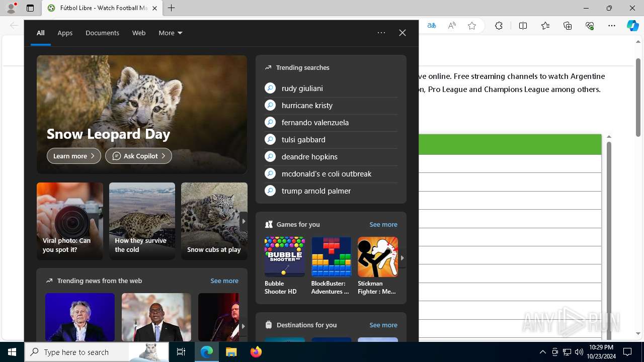The width and height of the screenshot is (644, 362).
Task: Open the Extensions icon
Action: tap(499, 26)
